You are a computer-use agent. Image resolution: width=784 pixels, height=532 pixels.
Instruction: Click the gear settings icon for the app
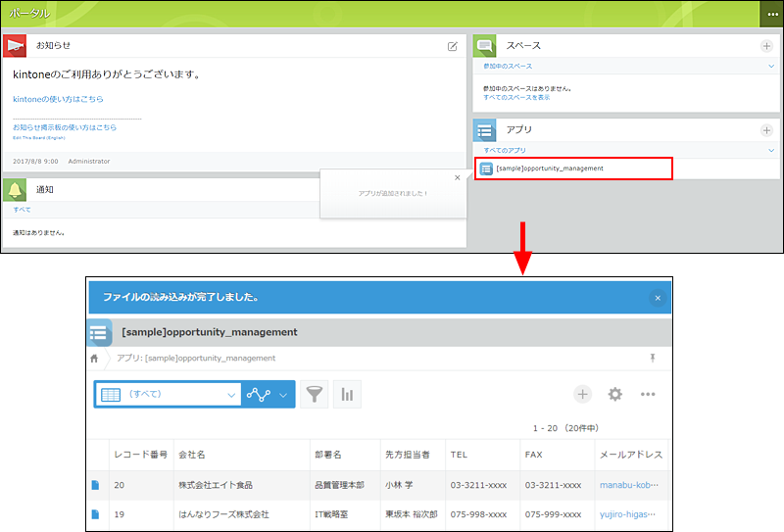pos(614,394)
